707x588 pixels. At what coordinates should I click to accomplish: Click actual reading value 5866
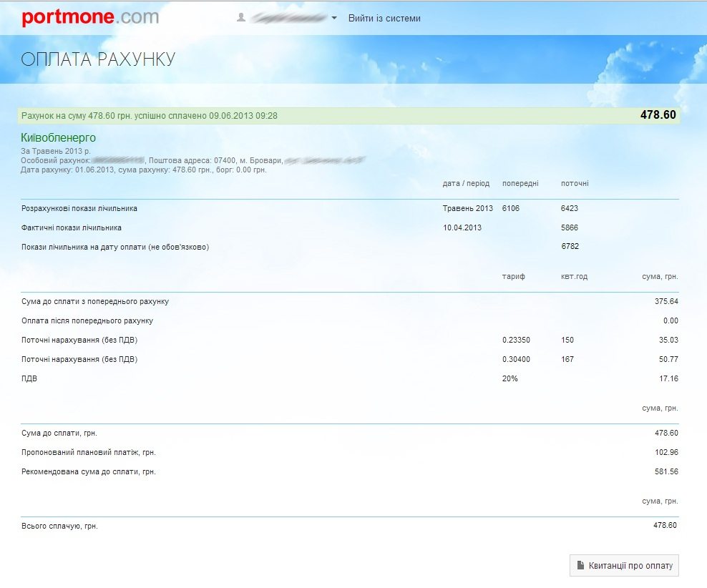click(x=569, y=227)
